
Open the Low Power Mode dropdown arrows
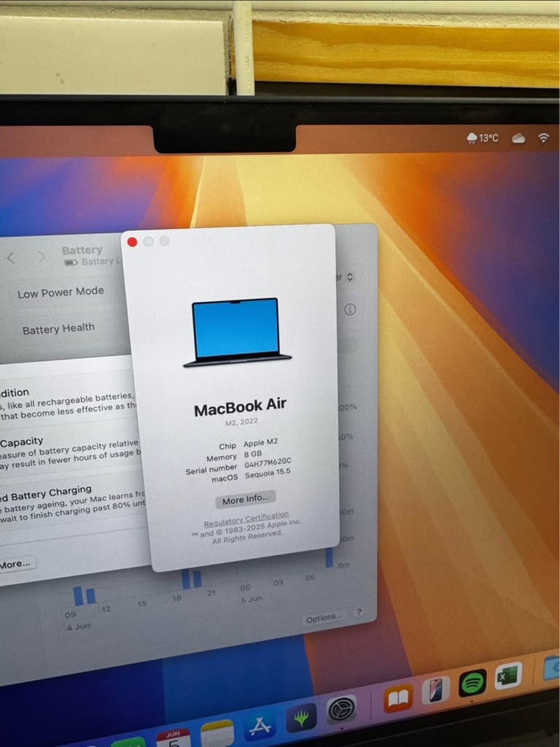pyautogui.click(x=350, y=276)
